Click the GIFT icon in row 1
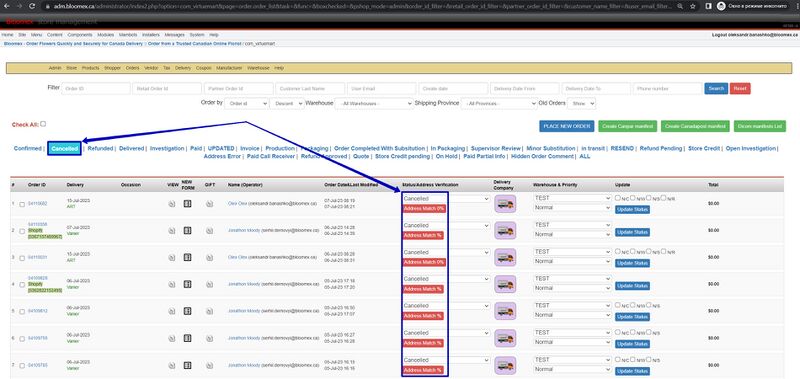This screenshot has width=800, height=379. [210, 204]
